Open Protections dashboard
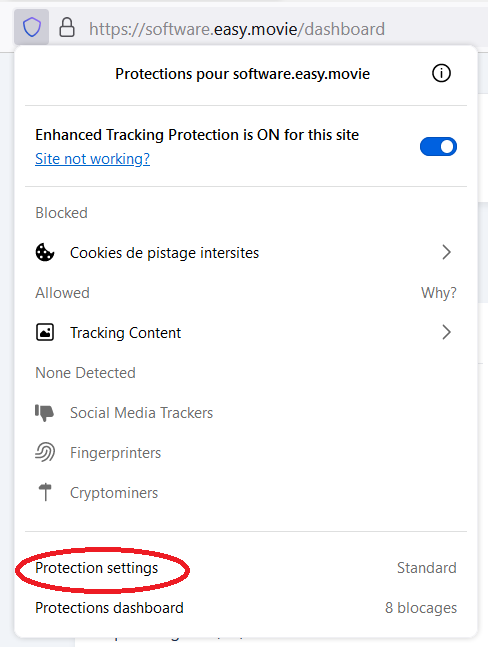Viewport: 488px width, 647px height. pyautogui.click(x=109, y=608)
